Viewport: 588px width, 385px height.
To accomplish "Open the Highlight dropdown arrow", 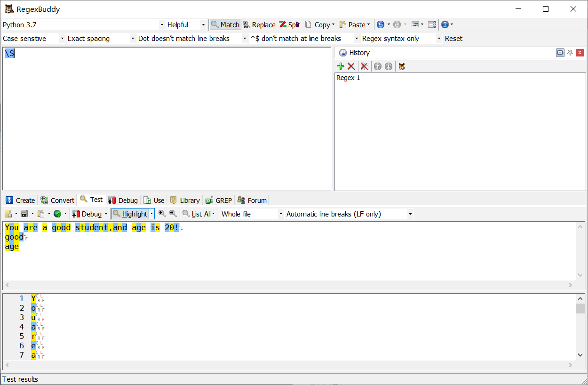I will 151,214.
